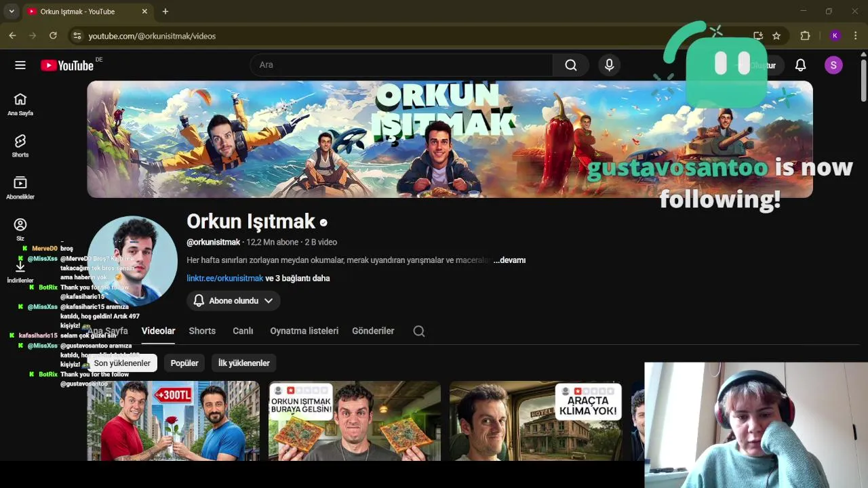Select the Son yüklenenler filter chip
Viewport: 868px width, 488px height.
point(122,363)
